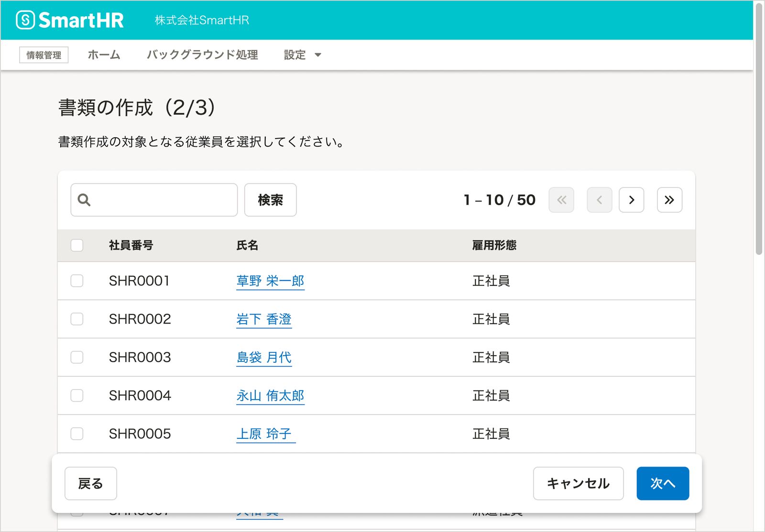Click the 戻る button
765x532 pixels.
click(90, 483)
